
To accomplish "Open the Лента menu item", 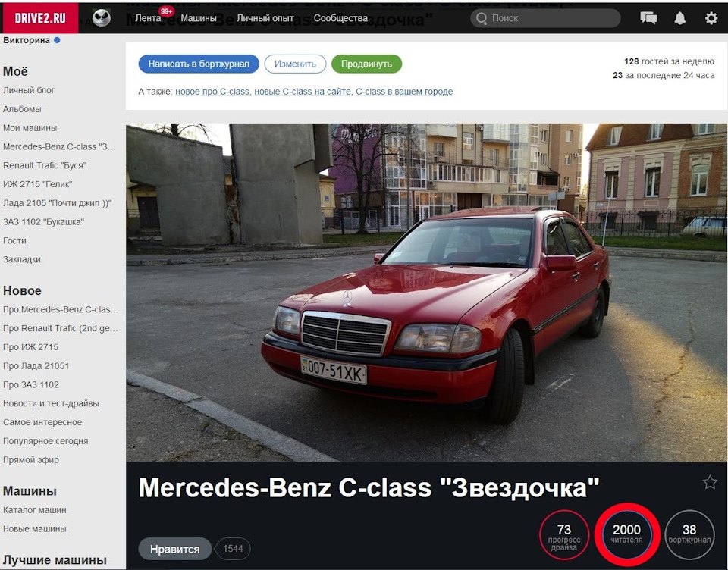I will pyautogui.click(x=148, y=18).
